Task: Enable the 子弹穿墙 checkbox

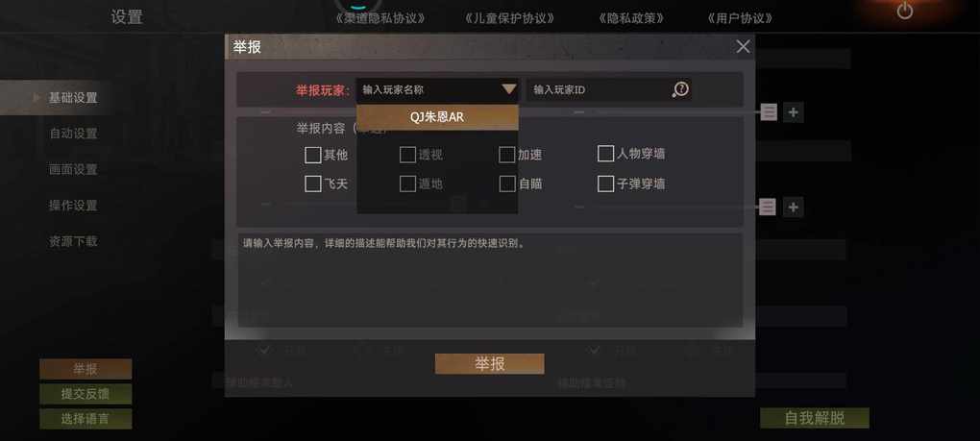Action: tap(605, 184)
